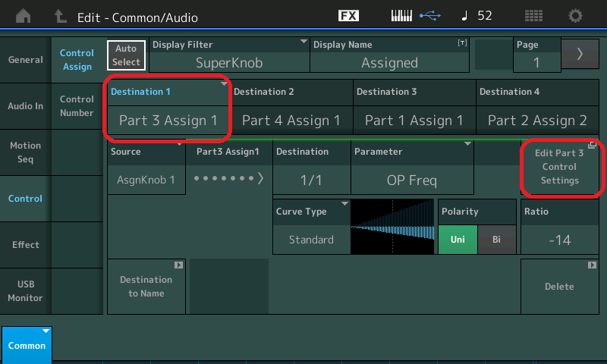Switch to the Audio In tab
This screenshot has width=607, height=364.
pos(25,106)
